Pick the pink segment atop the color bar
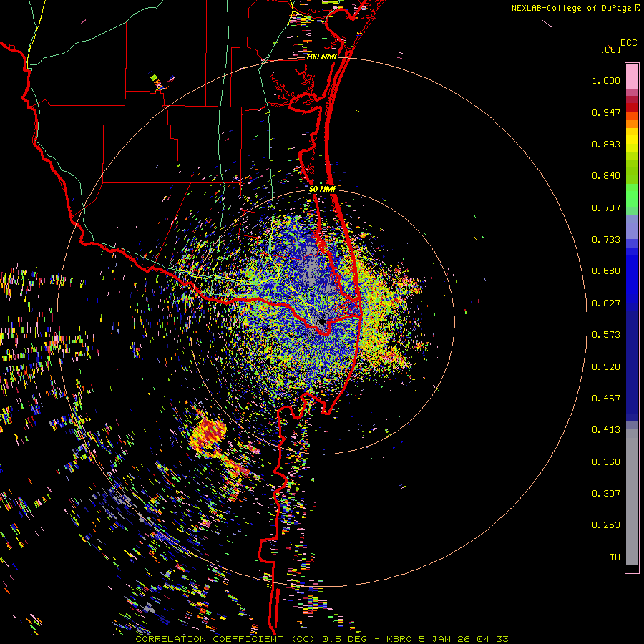The height and width of the screenshot is (644, 644). point(632,76)
